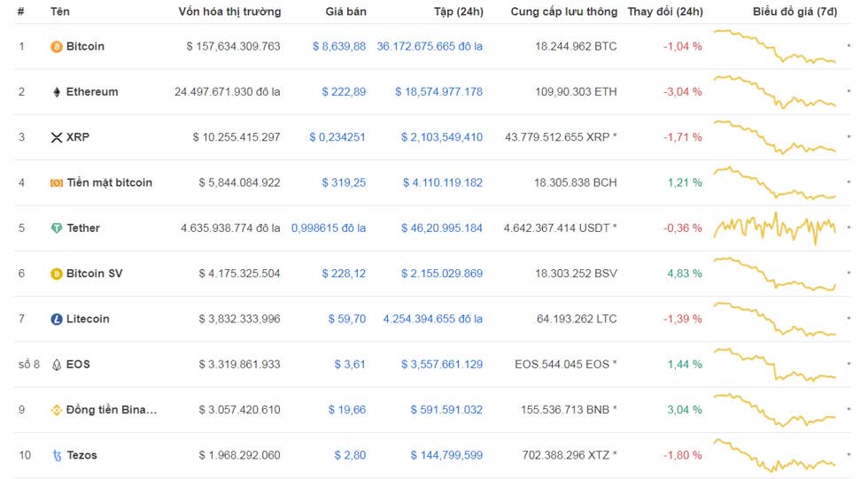This screenshot has height=479, width=868.
Task: Click Tether market cap 4.635.938.774 đô la
Action: pos(230,228)
